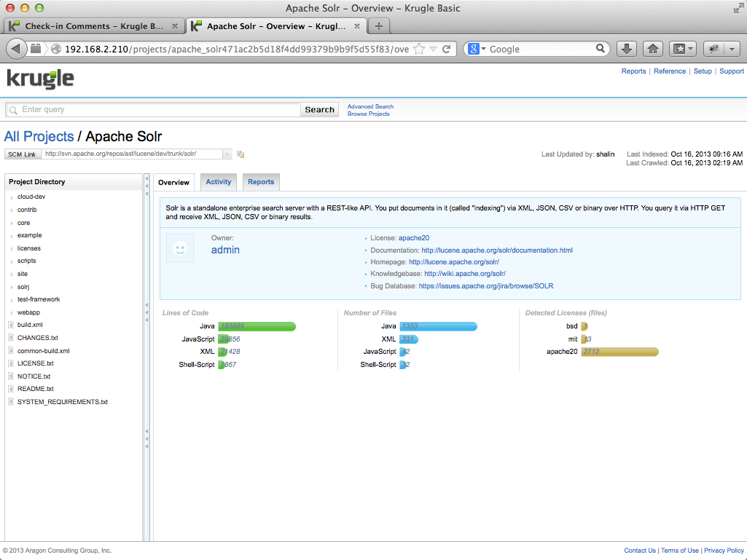The width and height of the screenshot is (747, 560).
Task: Expand the site folder
Action: tap(12, 275)
